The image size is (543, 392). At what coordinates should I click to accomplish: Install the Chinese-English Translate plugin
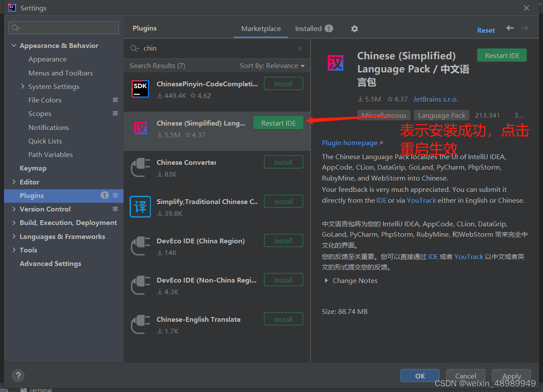click(283, 319)
